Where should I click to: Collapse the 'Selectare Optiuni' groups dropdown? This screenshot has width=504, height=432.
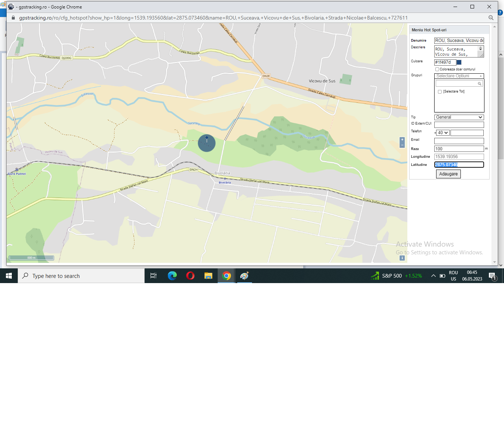click(x=459, y=76)
